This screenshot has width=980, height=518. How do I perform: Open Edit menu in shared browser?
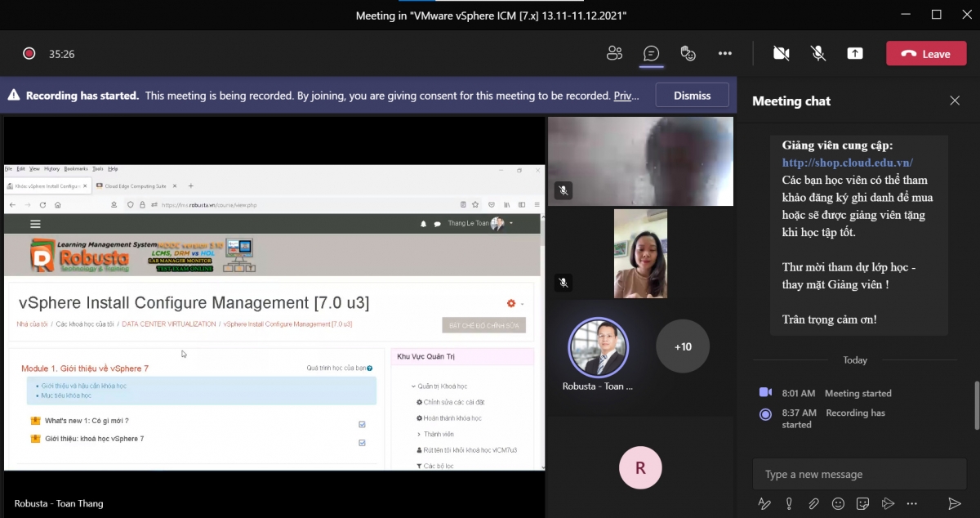[21, 169]
